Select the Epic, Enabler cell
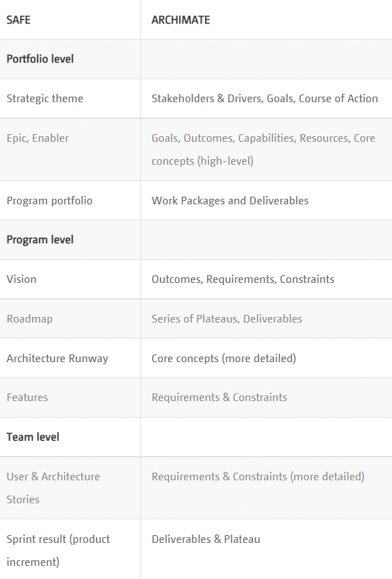Screen dimensions: 392x579 coord(70,149)
